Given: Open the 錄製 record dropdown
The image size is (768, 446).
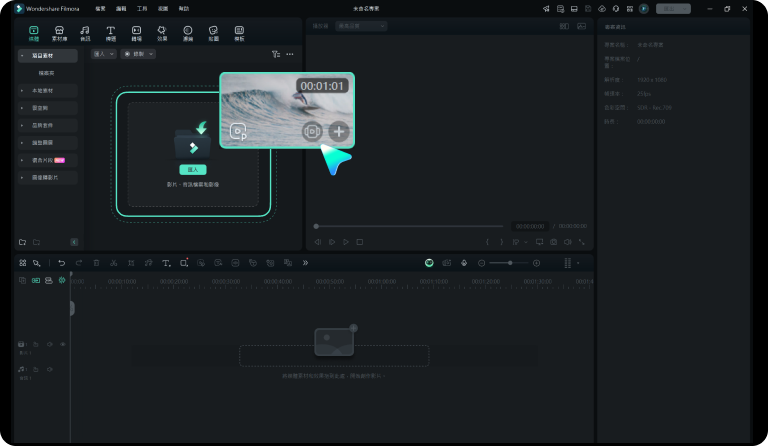Looking at the screenshot, I should 138,54.
